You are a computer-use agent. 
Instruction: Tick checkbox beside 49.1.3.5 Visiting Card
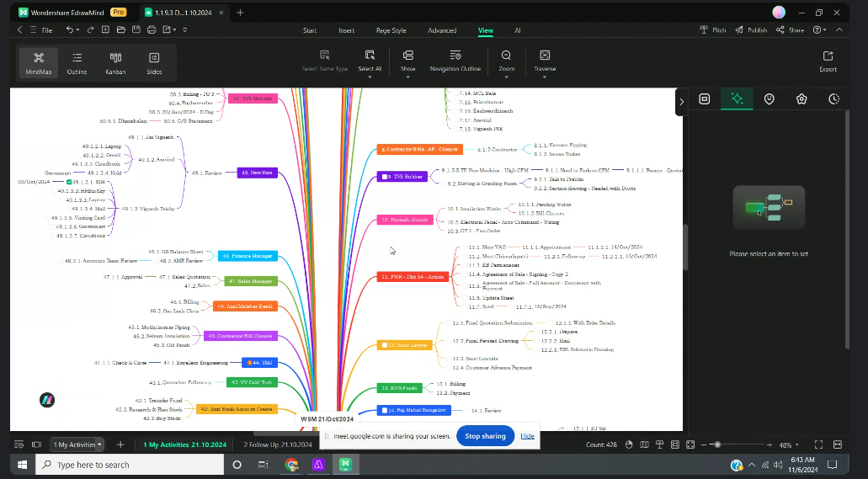coord(48,218)
